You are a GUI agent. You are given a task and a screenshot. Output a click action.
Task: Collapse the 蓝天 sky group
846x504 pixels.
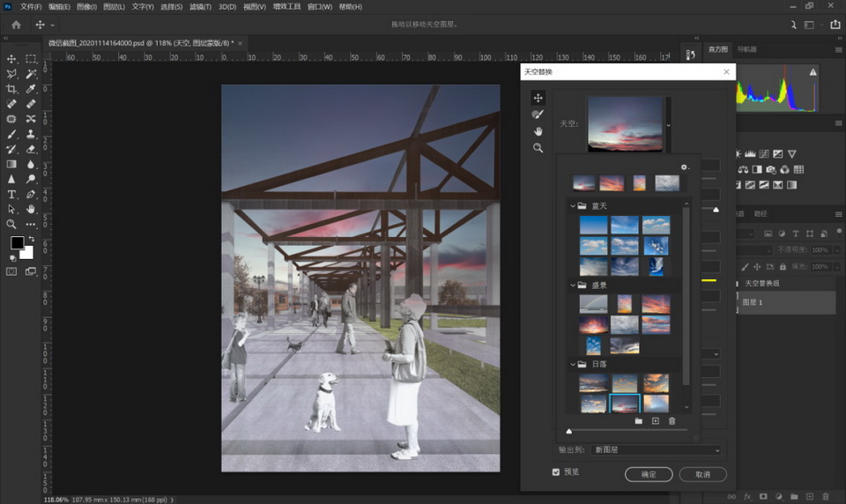coord(573,206)
